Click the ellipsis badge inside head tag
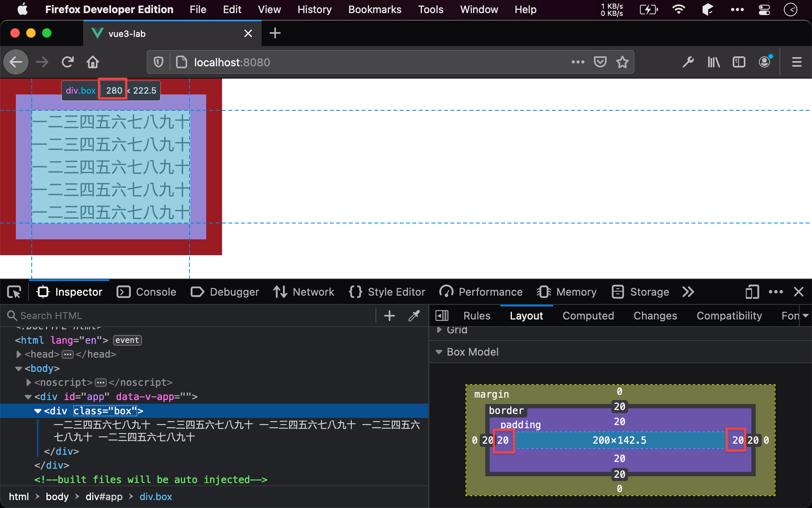The image size is (812, 508). pos(68,354)
